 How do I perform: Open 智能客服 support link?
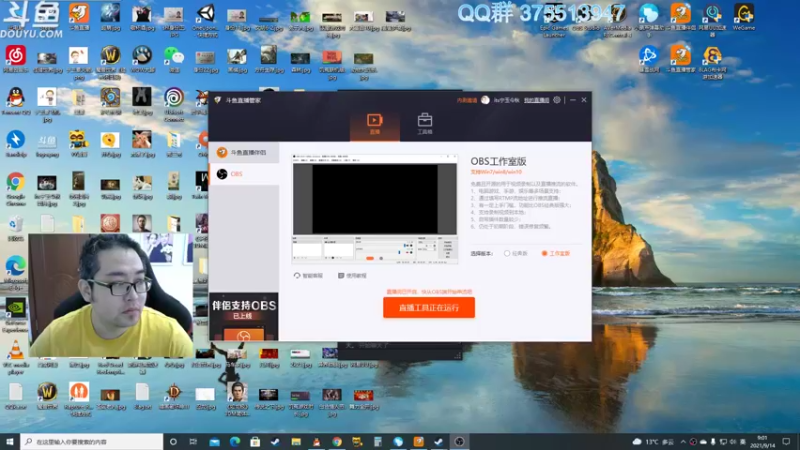tap(308, 276)
